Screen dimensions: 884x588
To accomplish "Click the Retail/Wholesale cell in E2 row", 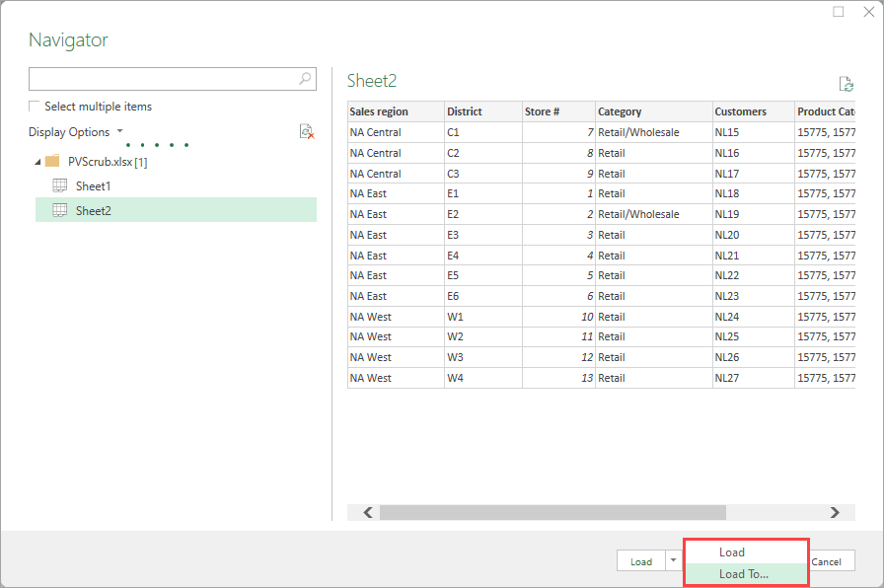I will click(x=654, y=214).
